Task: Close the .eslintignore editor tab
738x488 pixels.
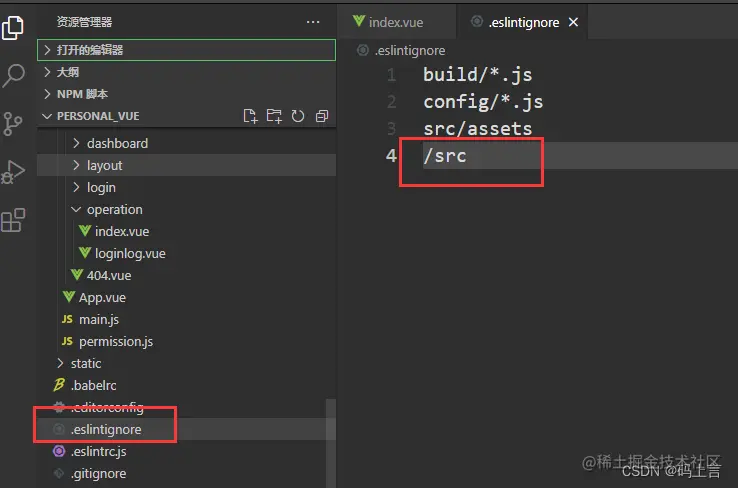Action: click(x=573, y=22)
